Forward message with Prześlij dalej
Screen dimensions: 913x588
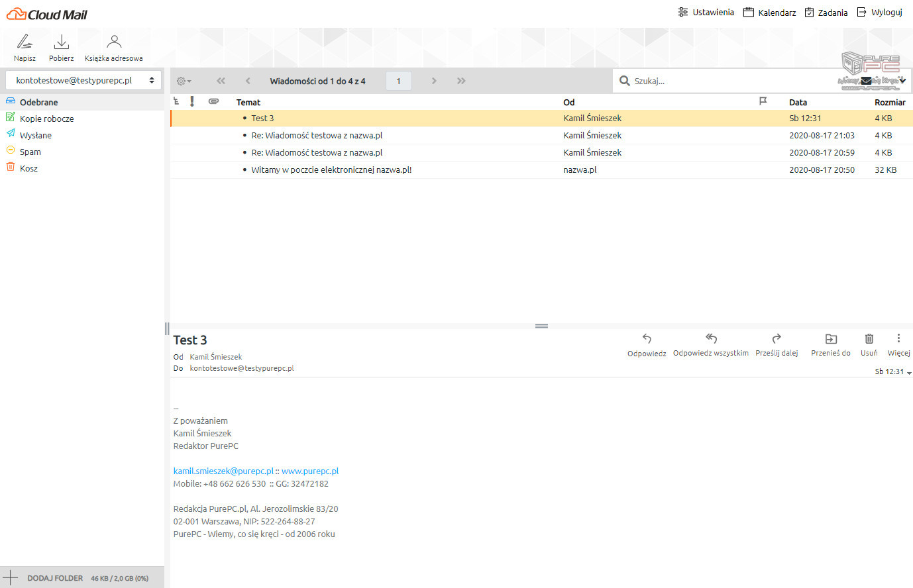(x=777, y=339)
